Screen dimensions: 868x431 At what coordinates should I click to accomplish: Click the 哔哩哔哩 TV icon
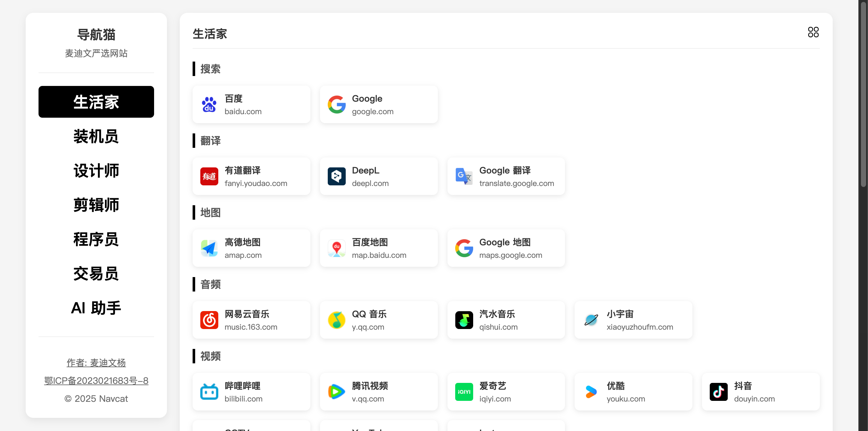click(209, 392)
